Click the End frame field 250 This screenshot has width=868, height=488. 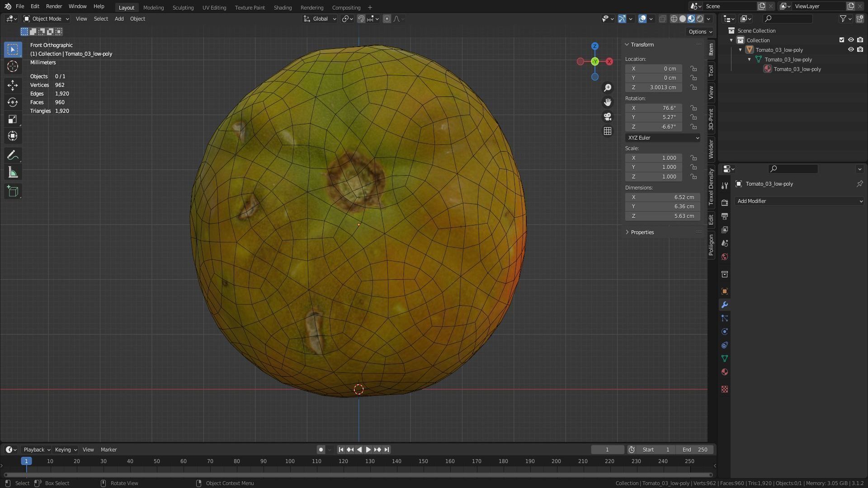click(x=695, y=450)
